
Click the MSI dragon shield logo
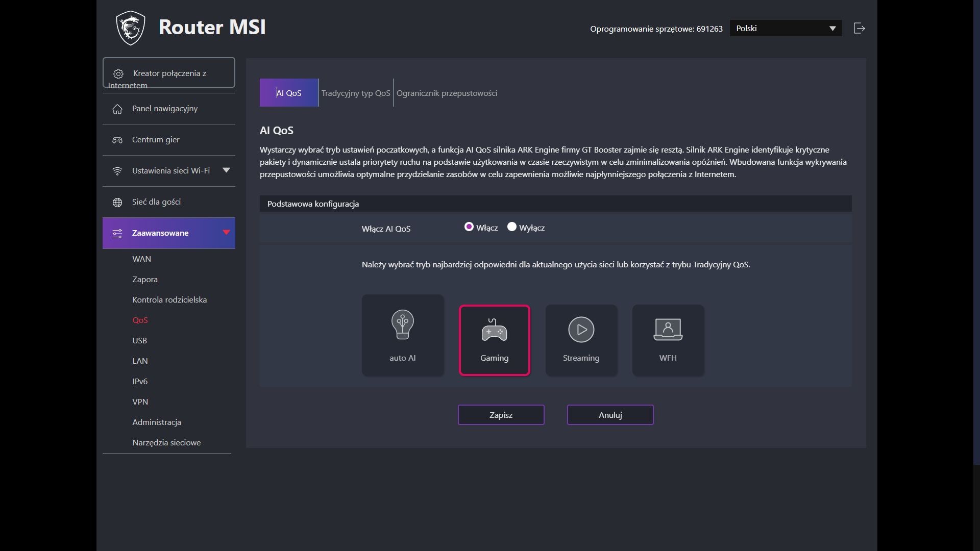click(x=131, y=28)
